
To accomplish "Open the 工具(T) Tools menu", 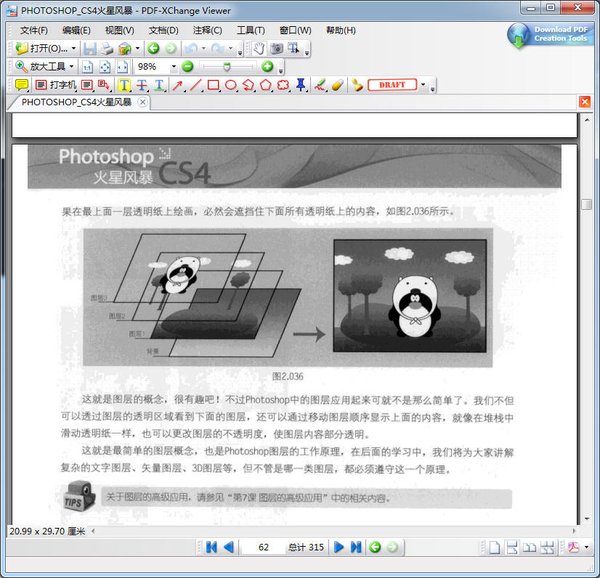I will (251, 30).
